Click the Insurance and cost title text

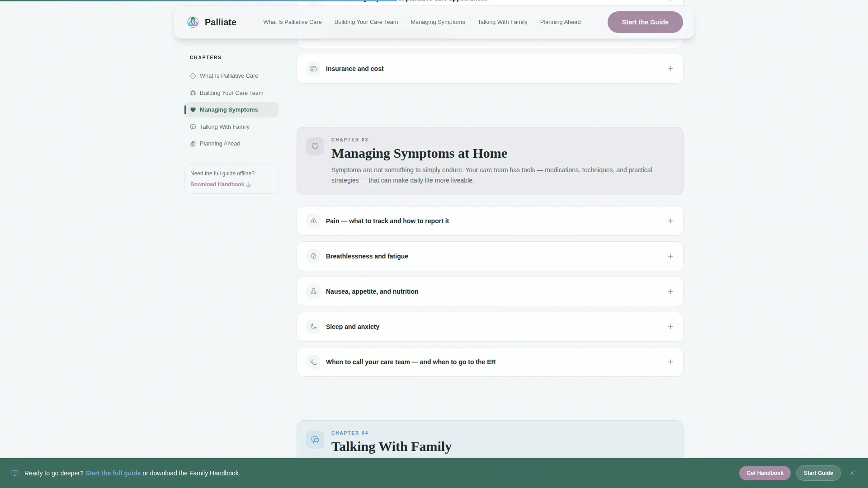click(x=355, y=69)
